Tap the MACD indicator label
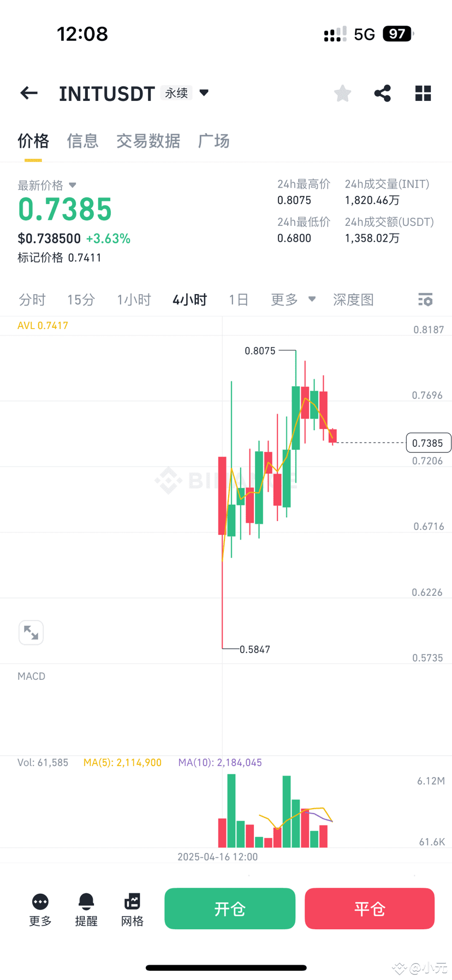The height and width of the screenshot is (980, 452). coord(31,676)
